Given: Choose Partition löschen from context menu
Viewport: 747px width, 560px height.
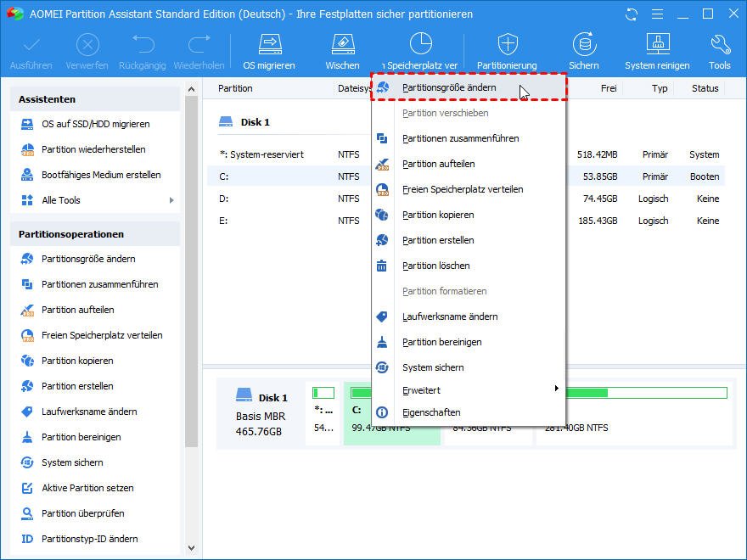Looking at the screenshot, I should click(x=469, y=266).
